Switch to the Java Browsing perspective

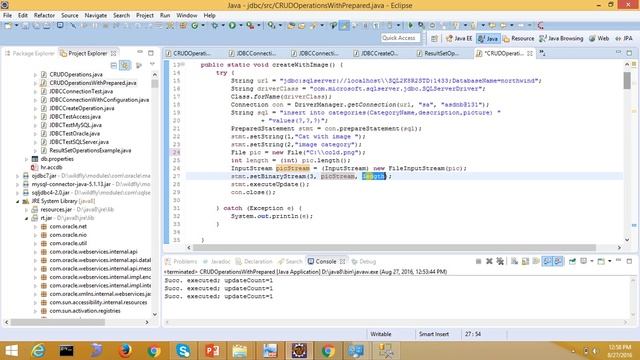coord(561,38)
